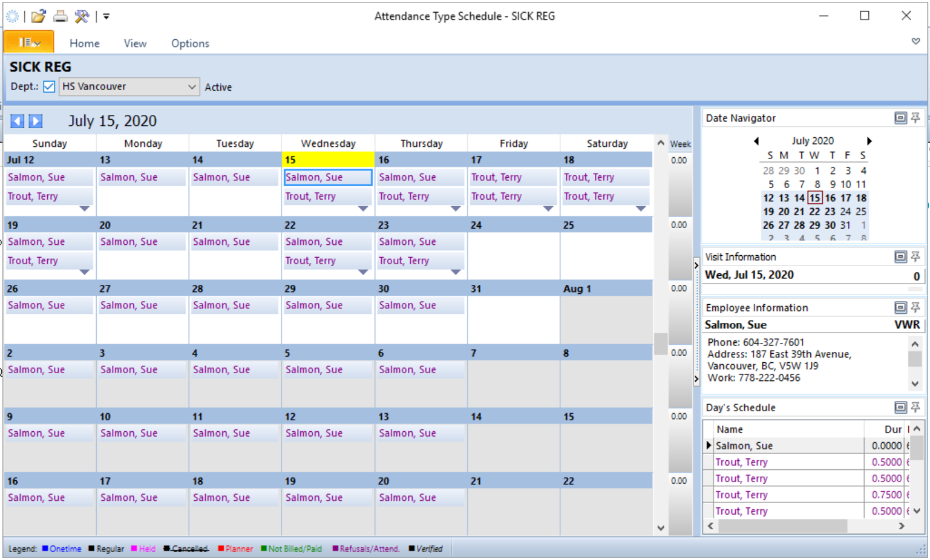
Task: Collapse the ribbon with the chevron icon
Action: coord(916,41)
